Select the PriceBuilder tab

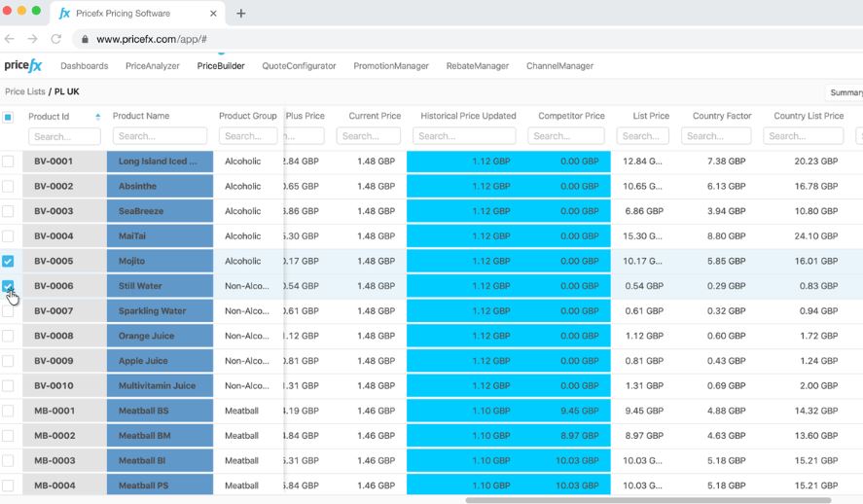tap(221, 66)
